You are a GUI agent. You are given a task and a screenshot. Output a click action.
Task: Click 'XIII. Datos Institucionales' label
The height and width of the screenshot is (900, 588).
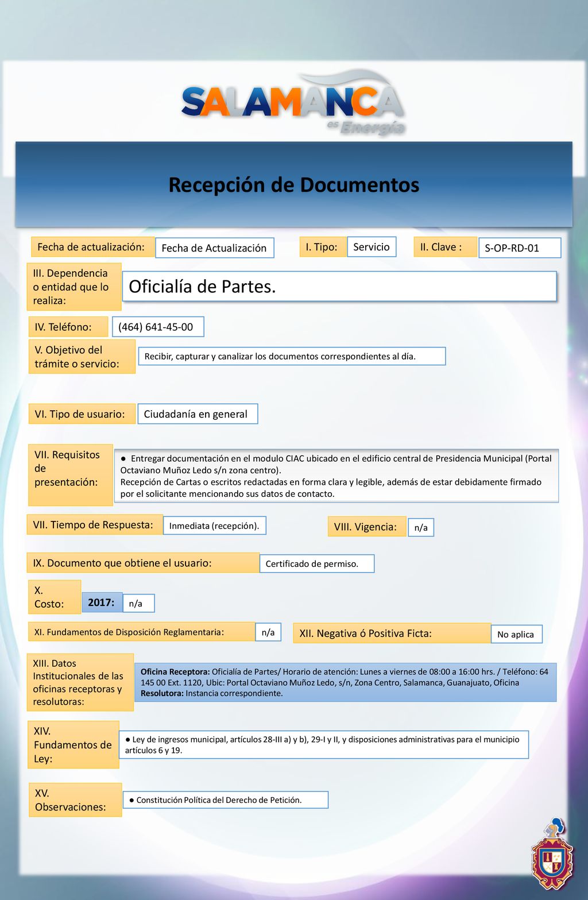pyautogui.click(x=80, y=682)
